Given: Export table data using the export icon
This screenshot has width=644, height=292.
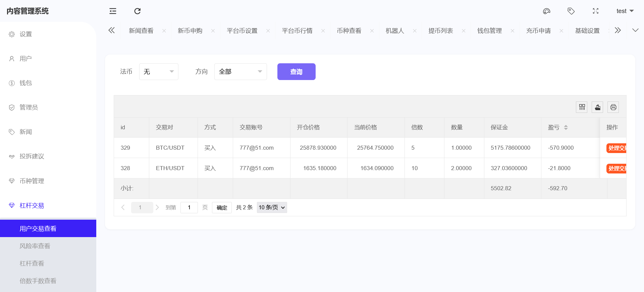Looking at the screenshot, I should click(597, 107).
